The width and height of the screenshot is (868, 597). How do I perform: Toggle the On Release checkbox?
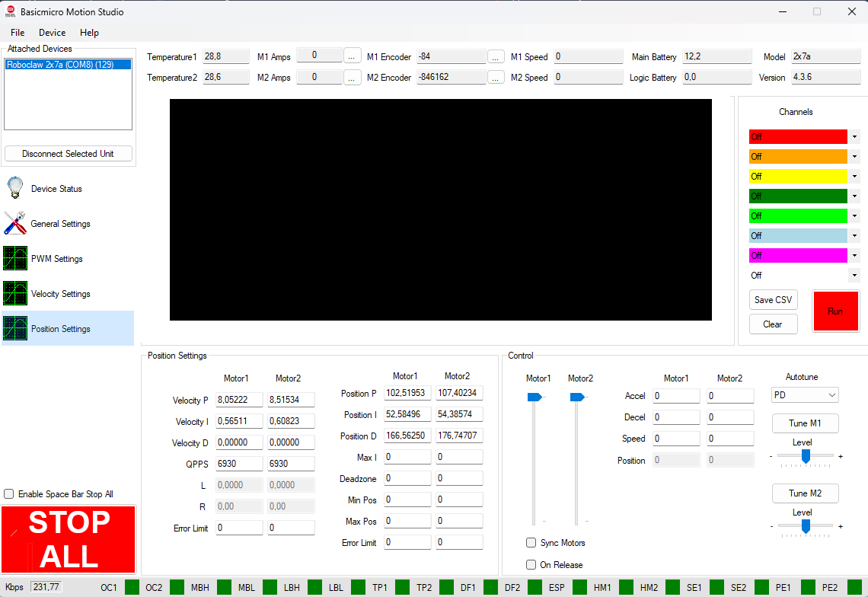[x=531, y=565]
